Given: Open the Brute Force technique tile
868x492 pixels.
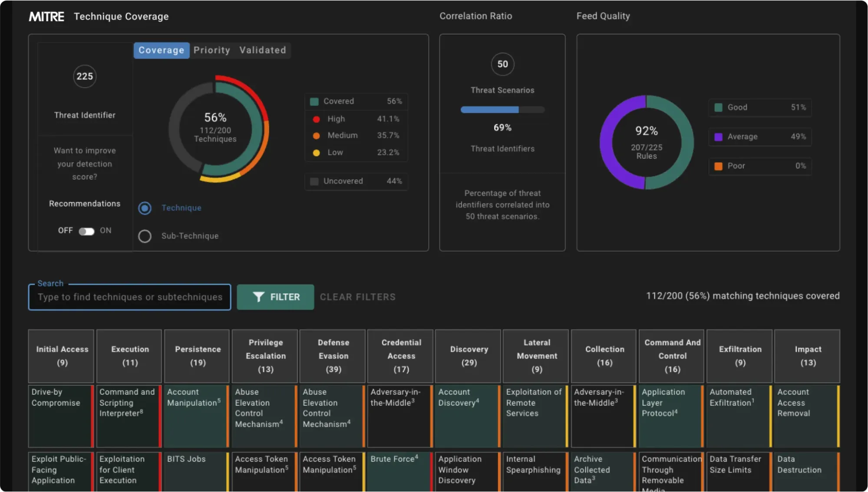Looking at the screenshot, I should pos(400,472).
